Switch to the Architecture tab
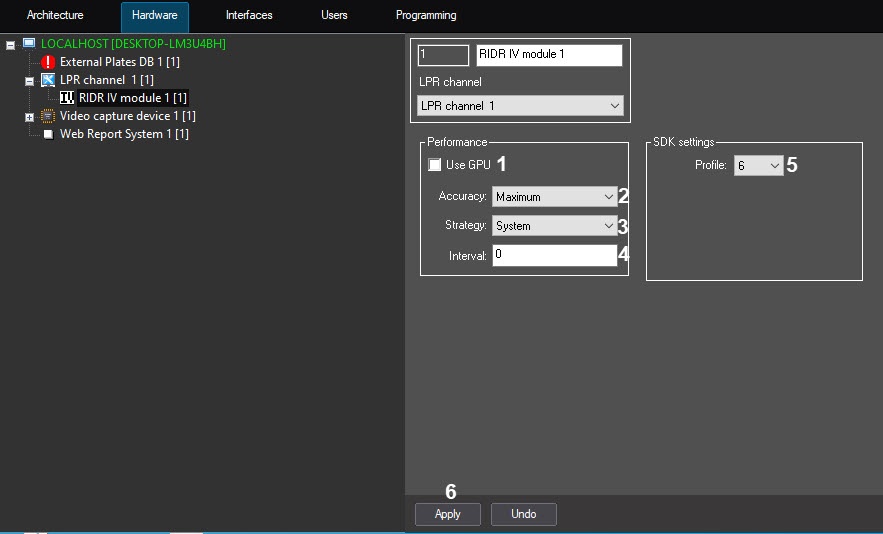The width and height of the screenshot is (883, 534). [x=55, y=16]
